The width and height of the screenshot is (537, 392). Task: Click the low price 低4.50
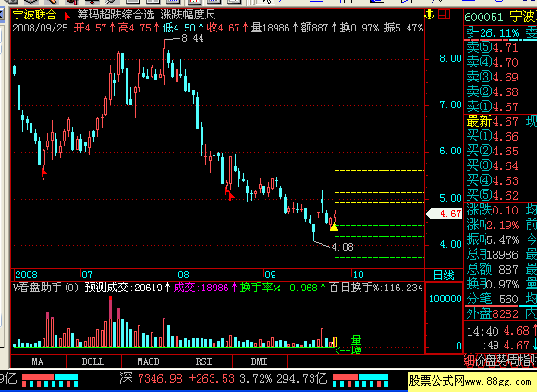178,28
